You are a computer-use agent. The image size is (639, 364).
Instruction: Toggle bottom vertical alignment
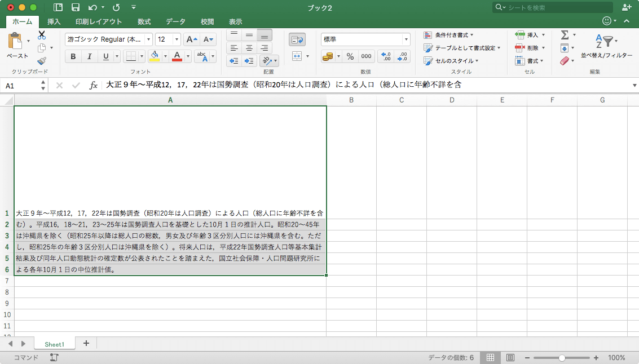(x=264, y=35)
